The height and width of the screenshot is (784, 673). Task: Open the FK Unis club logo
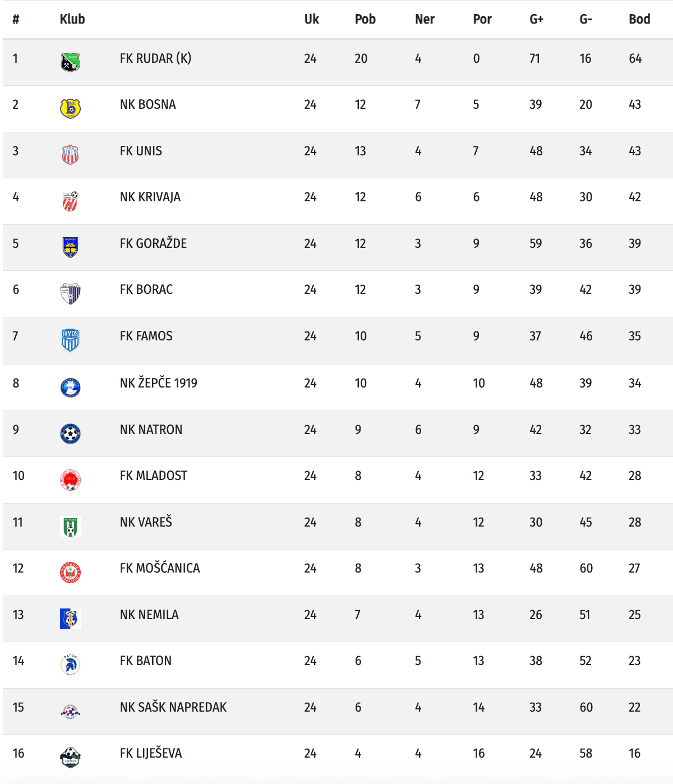[70, 155]
